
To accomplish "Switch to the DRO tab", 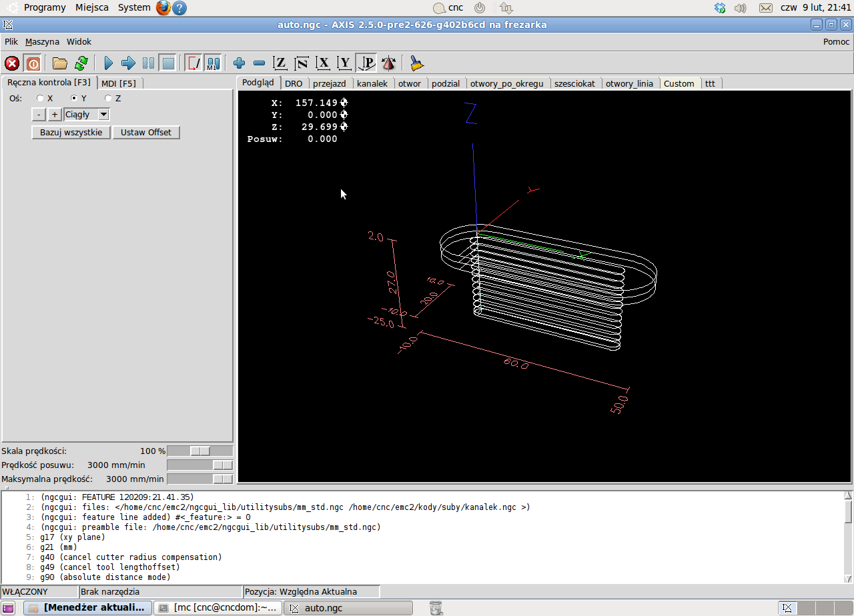I will click(x=294, y=84).
